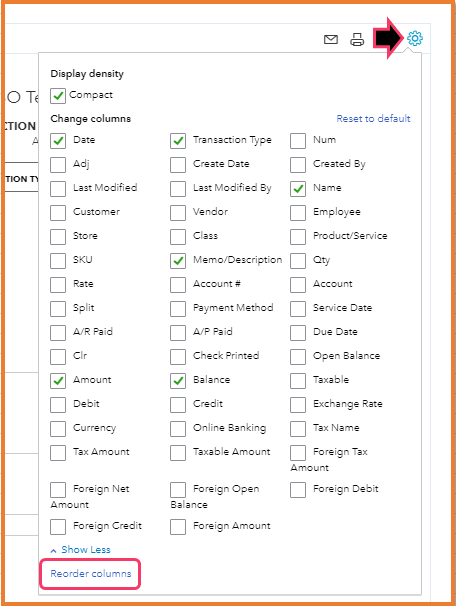This screenshot has width=456, height=606.
Task: Enable the Debit column checkbox
Action: [x=58, y=404]
